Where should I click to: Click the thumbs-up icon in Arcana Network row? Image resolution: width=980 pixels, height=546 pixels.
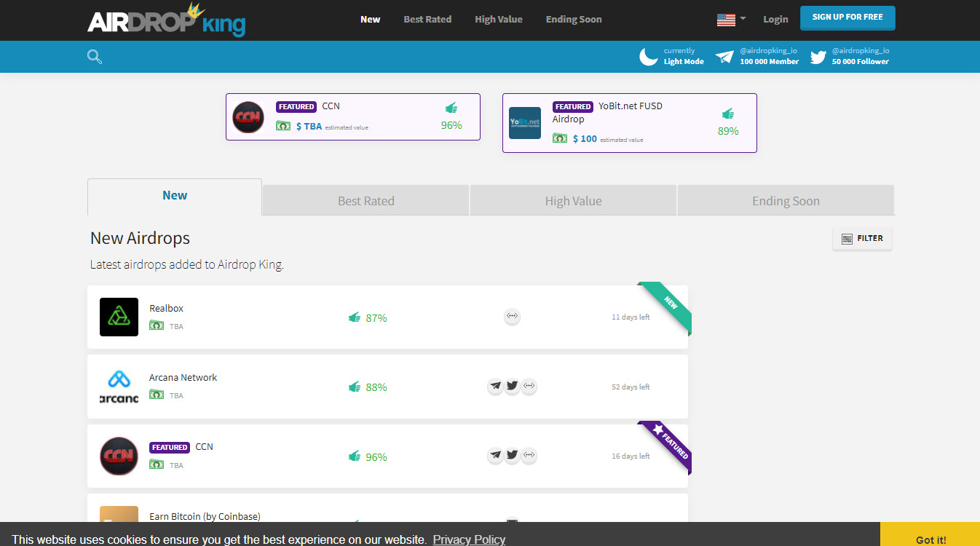355,387
